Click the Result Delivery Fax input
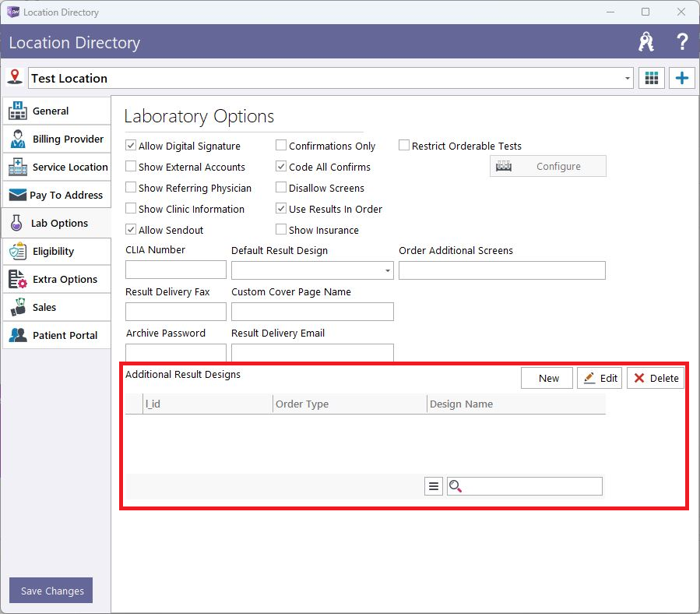Image resolution: width=700 pixels, height=614 pixels. click(176, 312)
